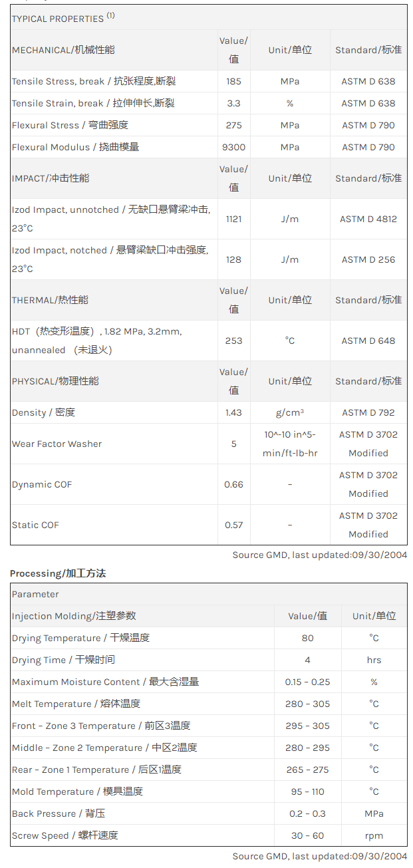Select the Dynamic COF value 0.66

pyautogui.click(x=233, y=484)
